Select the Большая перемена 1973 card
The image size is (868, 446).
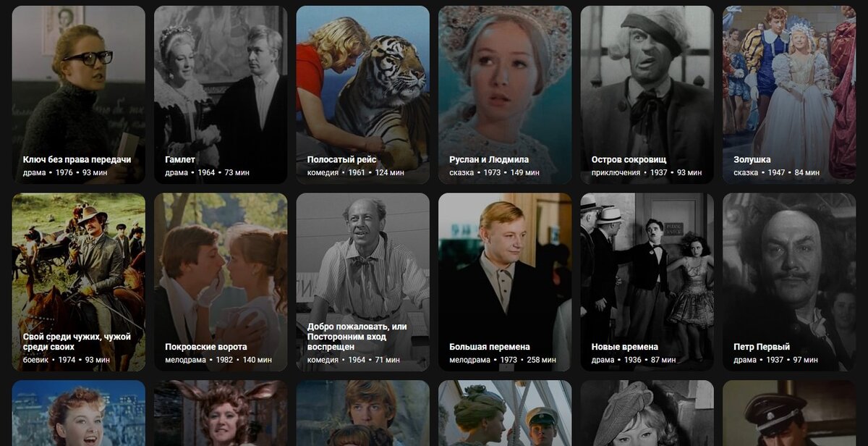click(x=505, y=282)
